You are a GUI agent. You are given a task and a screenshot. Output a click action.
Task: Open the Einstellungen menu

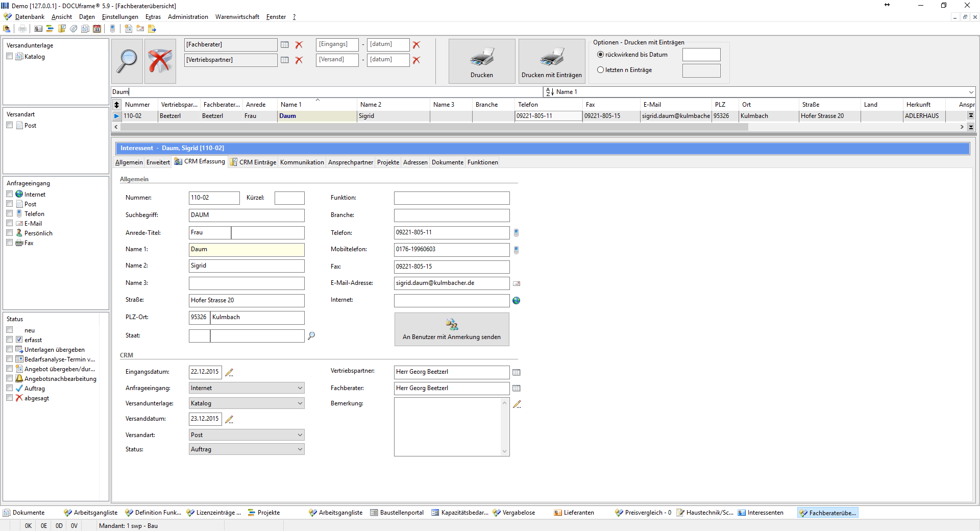(120, 17)
